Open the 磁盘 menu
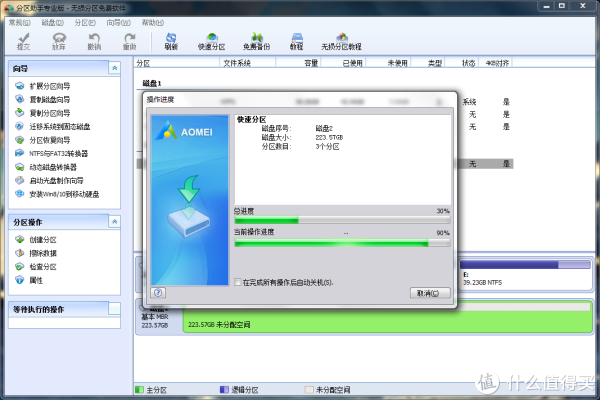 point(53,23)
